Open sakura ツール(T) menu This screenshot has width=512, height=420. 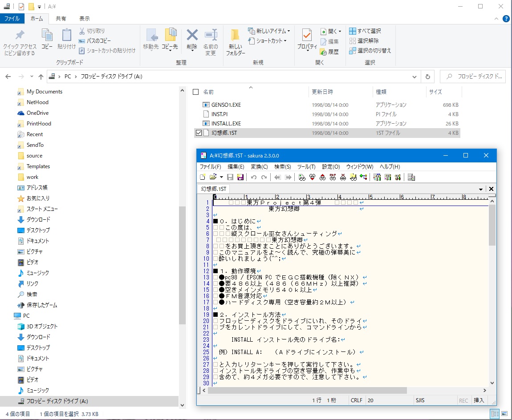click(306, 167)
